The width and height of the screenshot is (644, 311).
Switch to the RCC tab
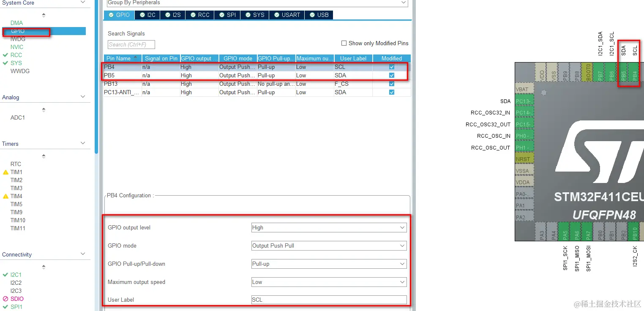tap(200, 15)
